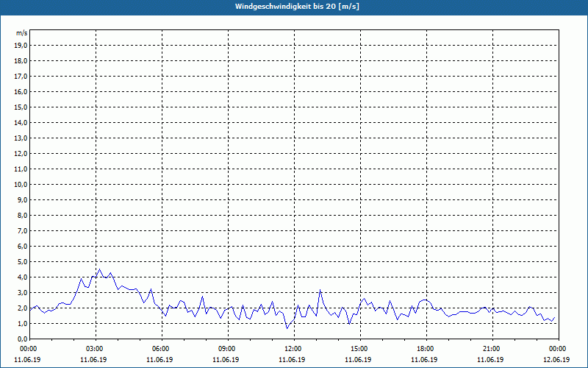The image size is (588, 368).
Task: Click the 18,0 y-axis label
Action: (21, 61)
